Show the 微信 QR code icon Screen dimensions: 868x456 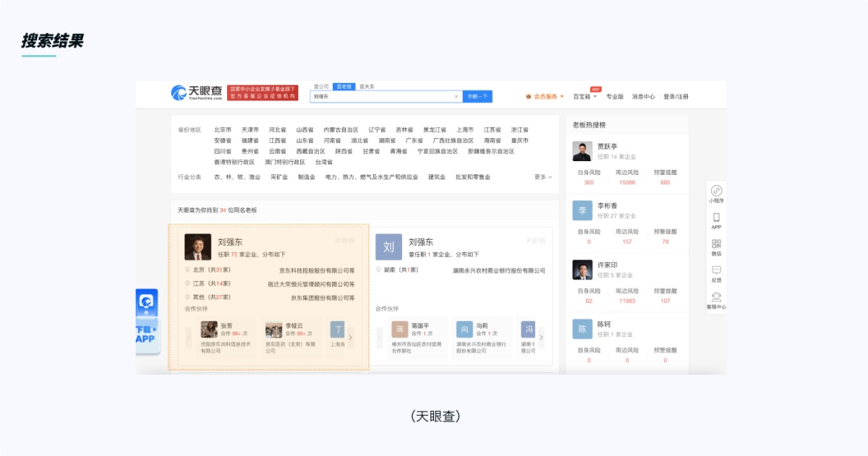(x=716, y=244)
